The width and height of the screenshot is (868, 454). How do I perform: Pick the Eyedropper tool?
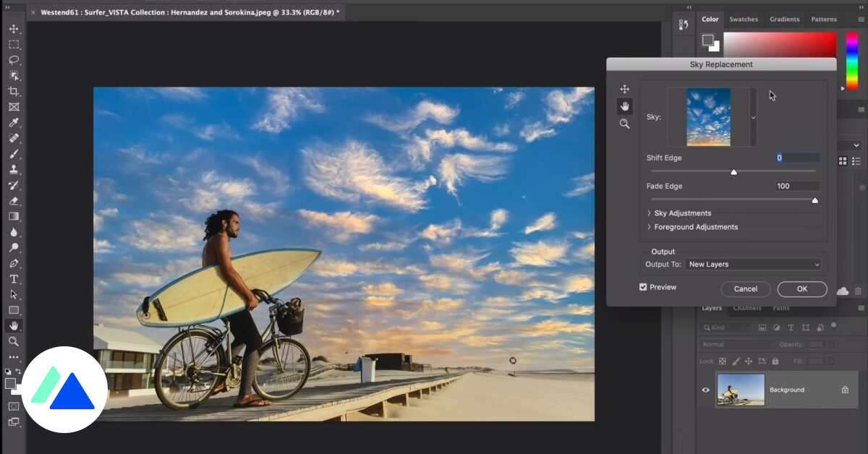click(14, 122)
